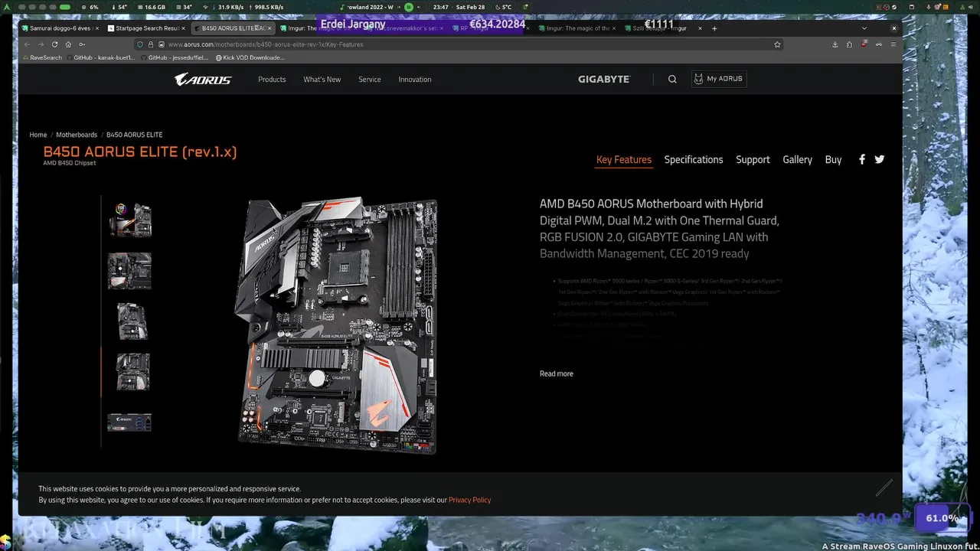Click the GIGABYTE logo
This screenshot has height=551, width=980.
tap(604, 80)
